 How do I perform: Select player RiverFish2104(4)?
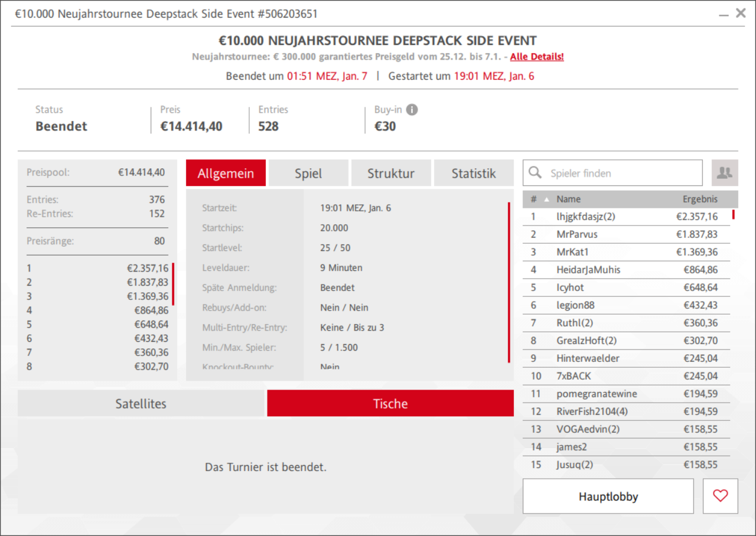coord(626,411)
